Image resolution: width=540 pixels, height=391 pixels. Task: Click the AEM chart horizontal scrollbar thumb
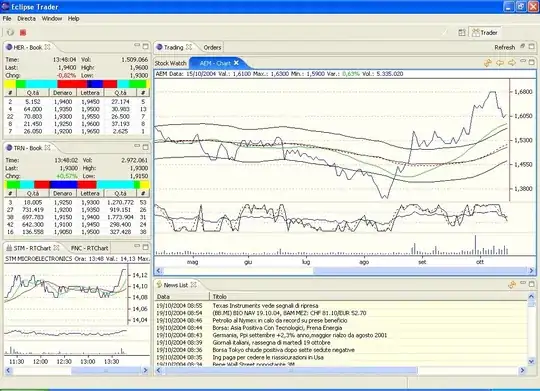[420, 271]
